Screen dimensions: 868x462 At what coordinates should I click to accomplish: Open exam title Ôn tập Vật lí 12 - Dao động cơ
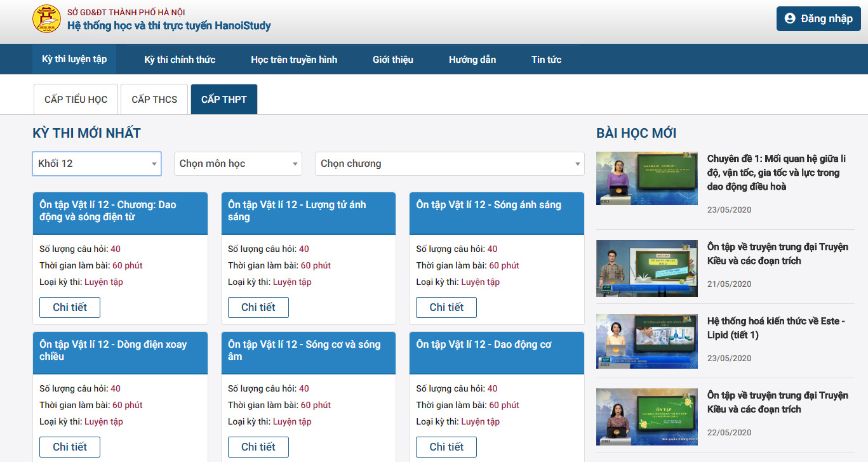[x=484, y=345]
